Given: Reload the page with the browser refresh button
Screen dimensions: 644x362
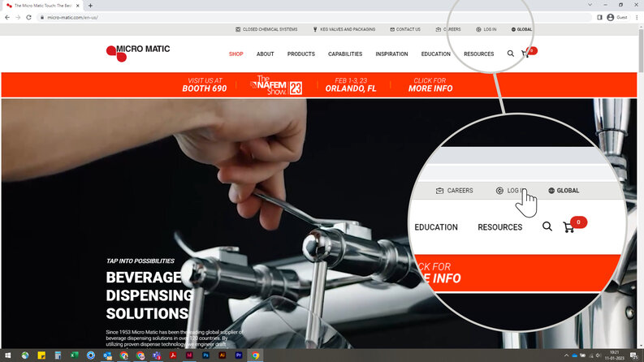Looking at the screenshot, I should (x=29, y=17).
